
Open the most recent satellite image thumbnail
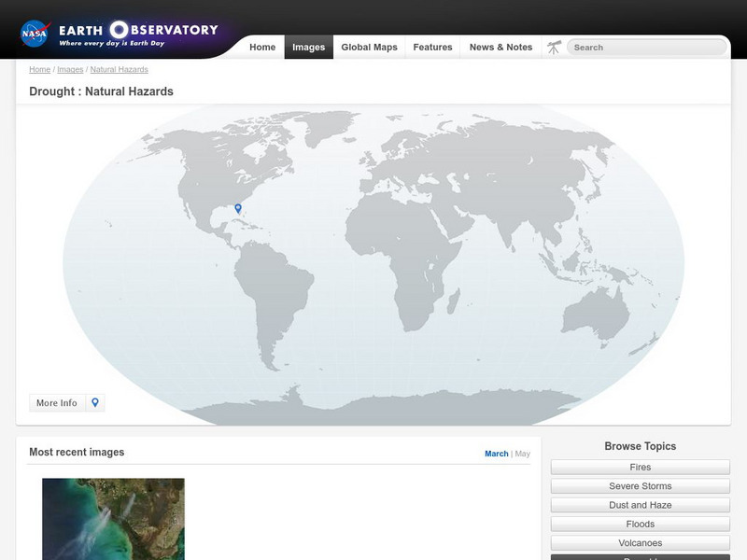point(110,518)
